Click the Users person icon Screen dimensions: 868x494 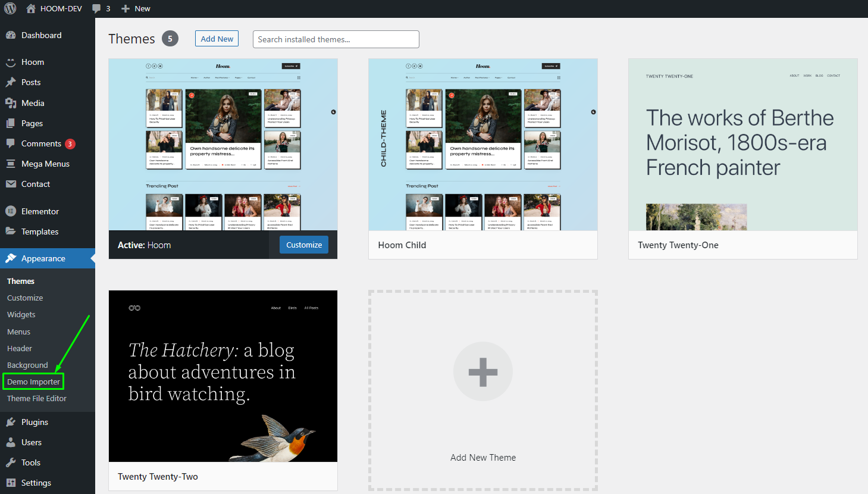point(11,442)
